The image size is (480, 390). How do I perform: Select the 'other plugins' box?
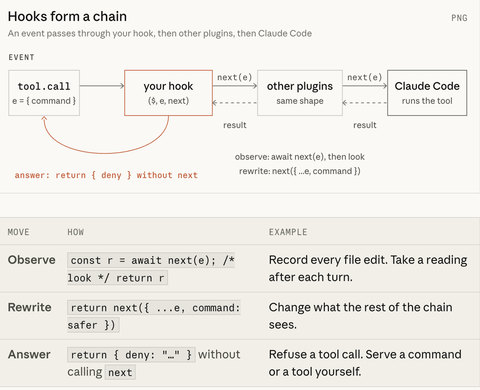[x=300, y=93]
